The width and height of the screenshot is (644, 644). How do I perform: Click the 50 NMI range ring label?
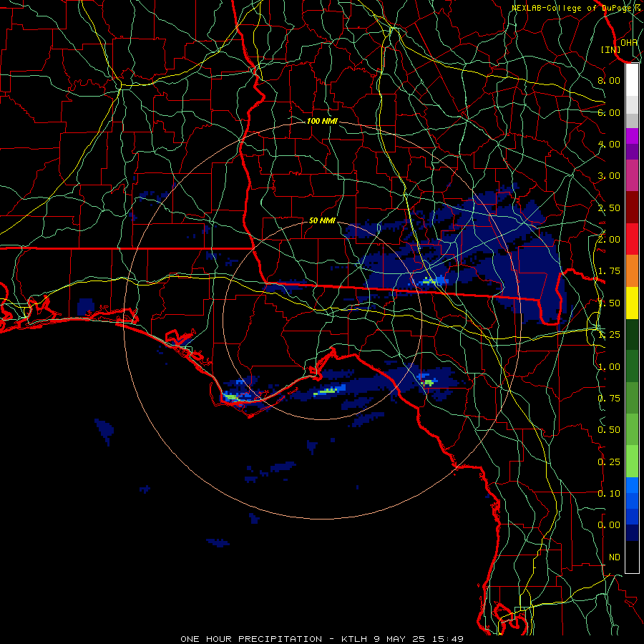(322, 220)
